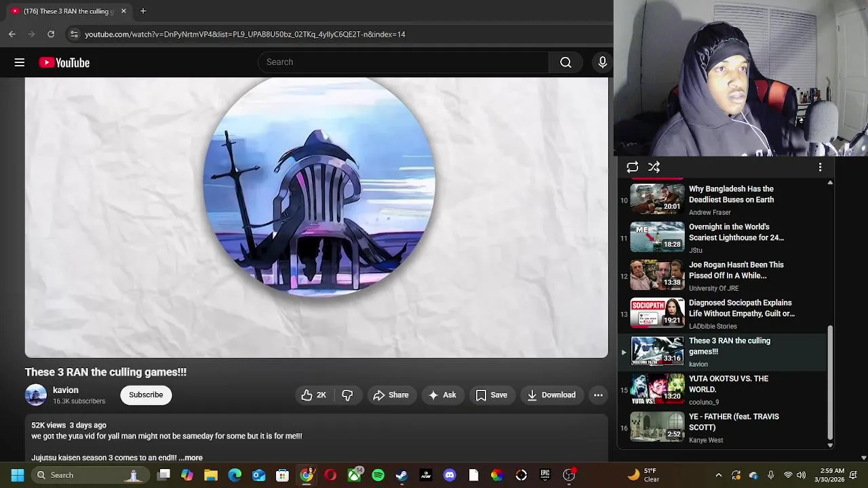Screen dimensions: 868x488
Task: Open Steam from the taskbar
Action: tap(401, 475)
